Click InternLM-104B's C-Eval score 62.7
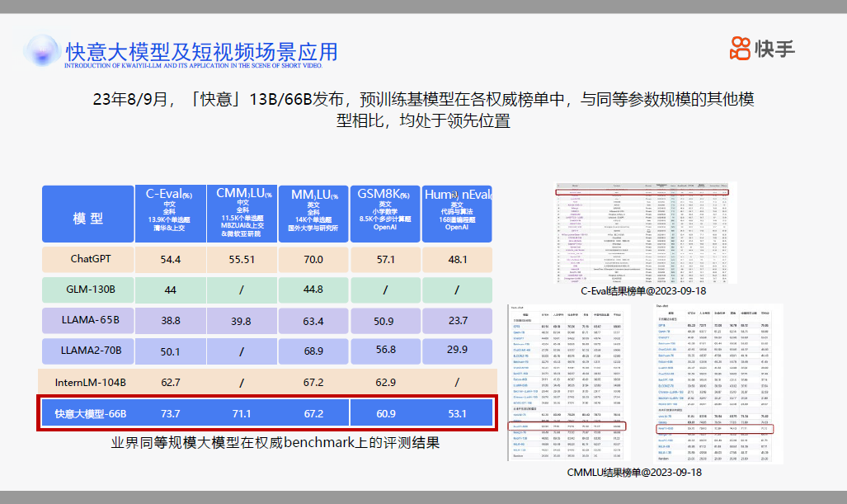Image resolution: width=847 pixels, height=504 pixels. [x=170, y=383]
